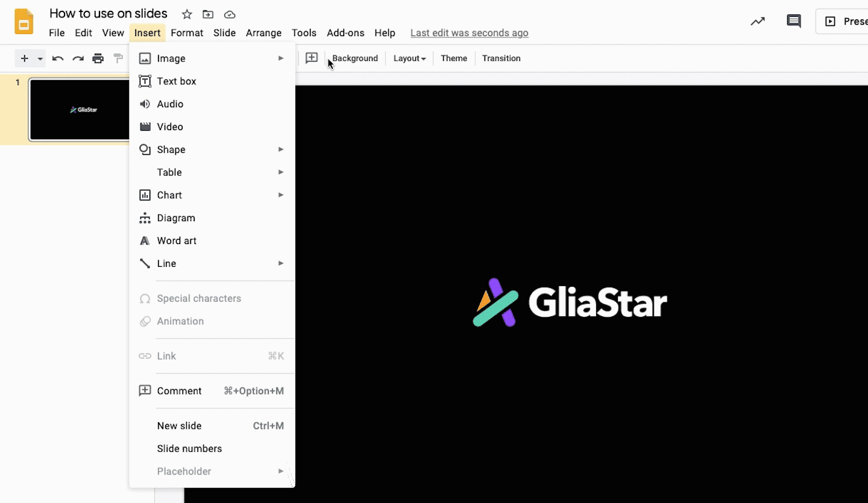Open the View menu
Screen dimensions: 868x503
pos(113,33)
